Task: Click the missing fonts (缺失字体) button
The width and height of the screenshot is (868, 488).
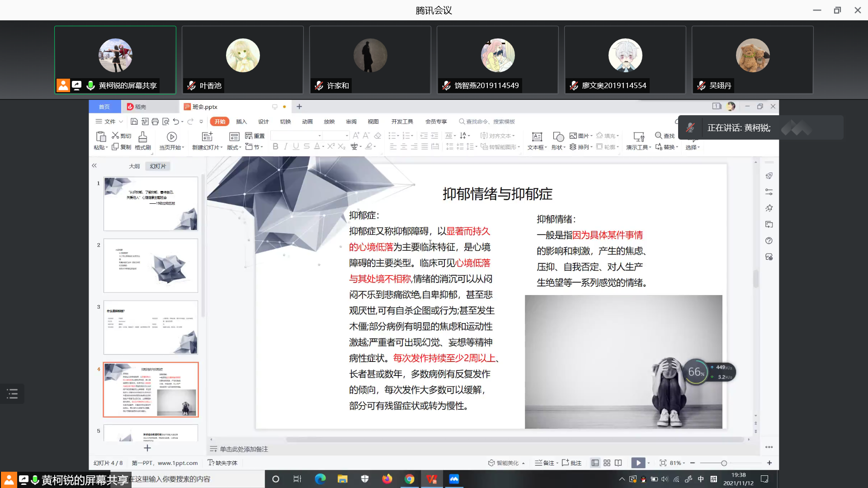Action: click(x=222, y=463)
